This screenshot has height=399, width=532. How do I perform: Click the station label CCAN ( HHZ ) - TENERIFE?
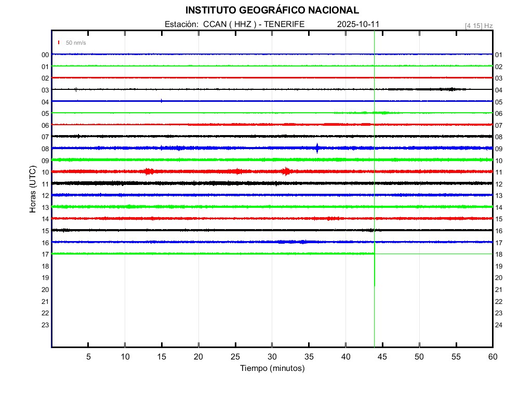(234, 24)
